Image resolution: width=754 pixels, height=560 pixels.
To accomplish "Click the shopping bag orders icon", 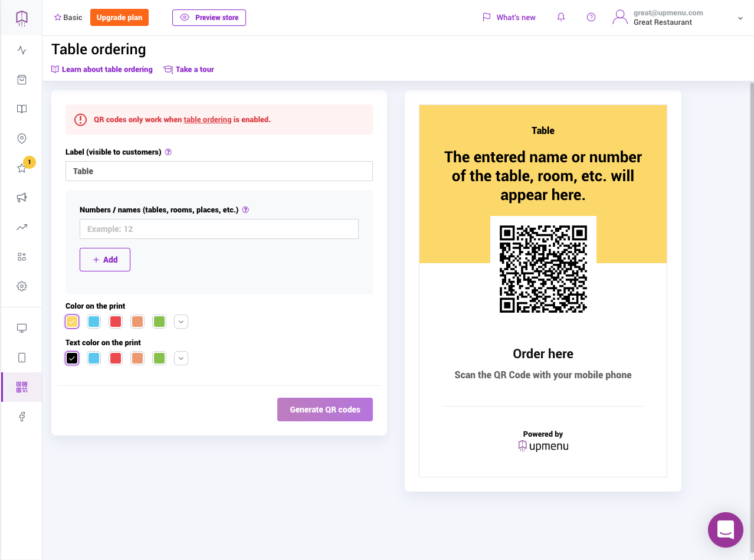I will [22, 80].
